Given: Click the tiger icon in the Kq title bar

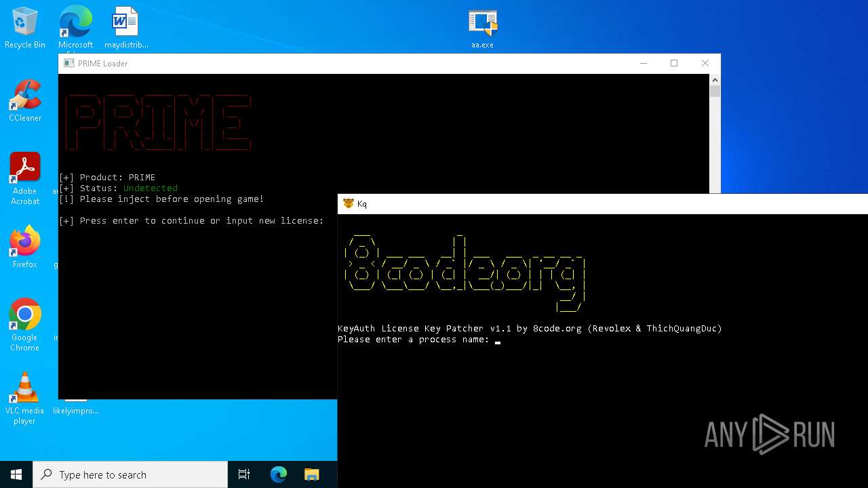Looking at the screenshot, I should (x=348, y=203).
